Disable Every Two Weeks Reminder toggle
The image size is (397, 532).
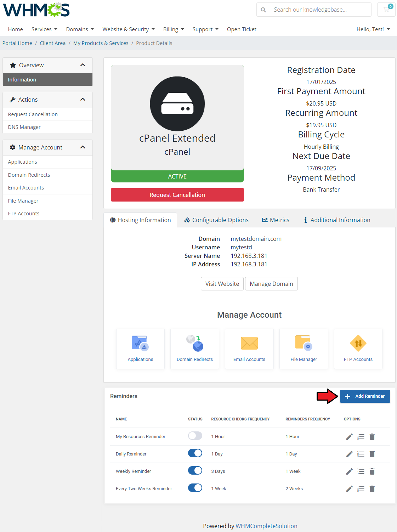point(195,488)
